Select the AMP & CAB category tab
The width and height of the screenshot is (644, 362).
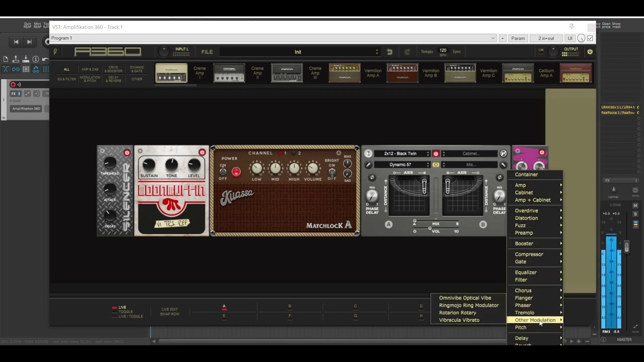pos(90,69)
